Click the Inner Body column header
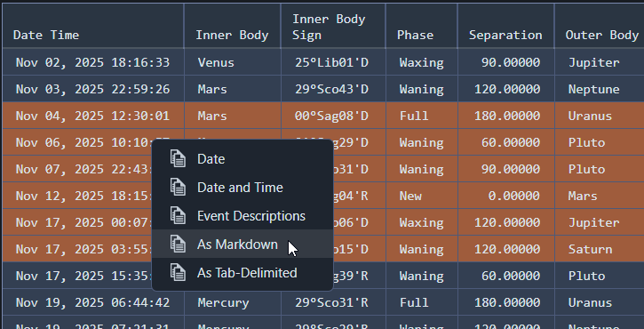Image resolution: width=644 pixels, height=329 pixels. [x=233, y=26]
